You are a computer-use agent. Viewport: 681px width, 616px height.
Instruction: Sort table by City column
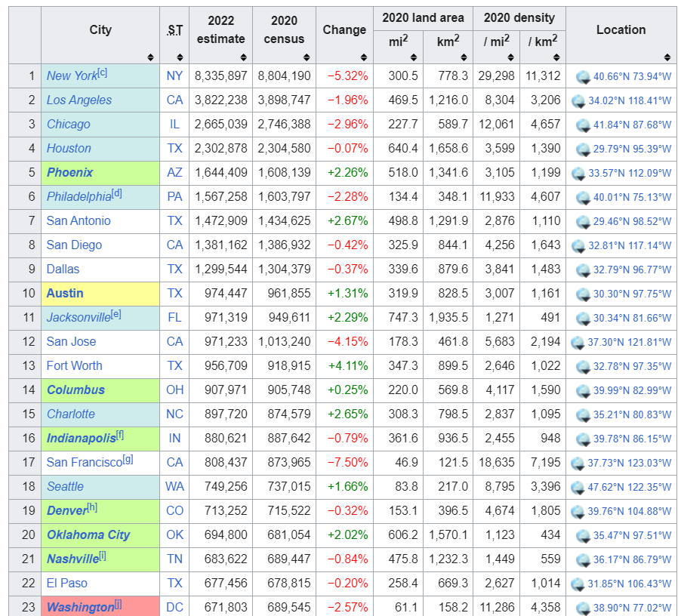[x=150, y=57]
